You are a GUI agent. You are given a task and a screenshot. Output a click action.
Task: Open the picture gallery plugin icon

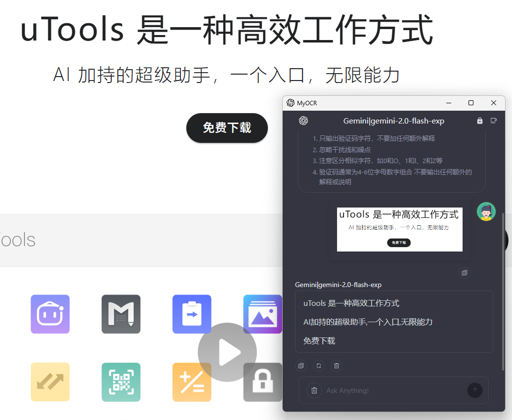[x=262, y=314]
